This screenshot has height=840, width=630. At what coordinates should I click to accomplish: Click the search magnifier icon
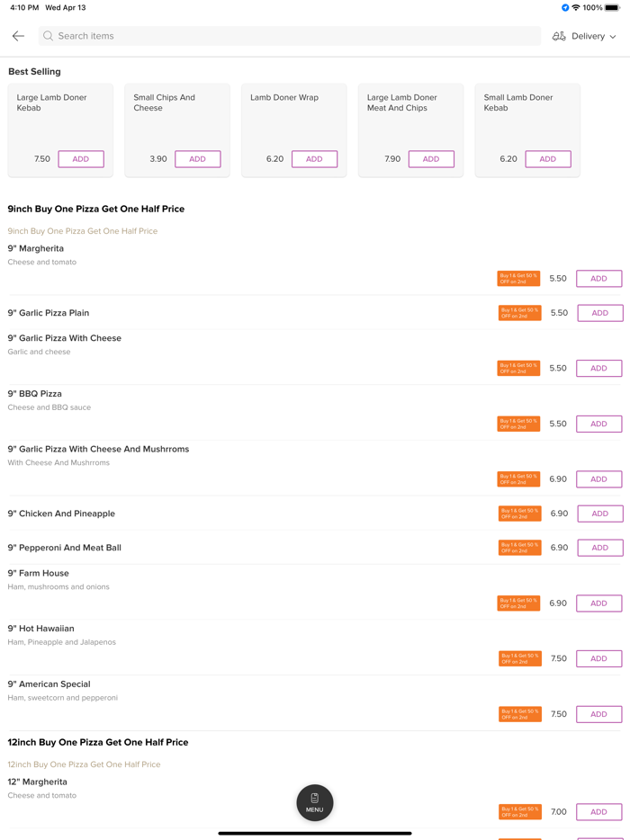point(49,36)
